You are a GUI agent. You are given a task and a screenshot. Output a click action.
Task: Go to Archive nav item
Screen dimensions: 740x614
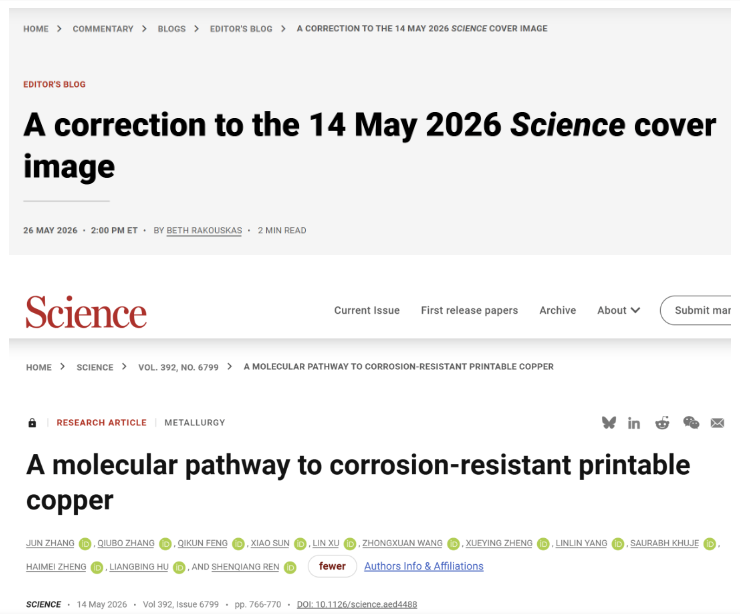[557, 310]
